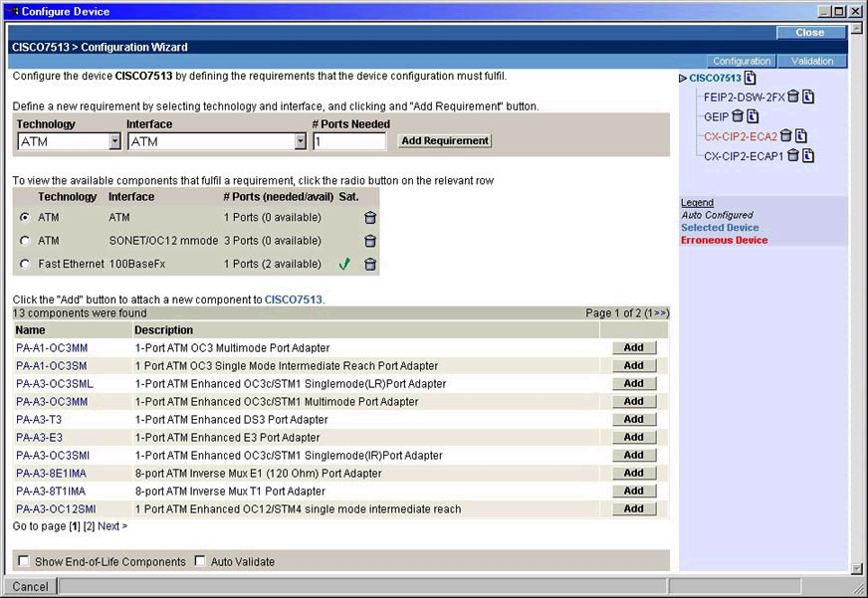The image size is (868, 598).
Task: Toggle the Auto Validate checkbox
Action: (x=200, y=561)
